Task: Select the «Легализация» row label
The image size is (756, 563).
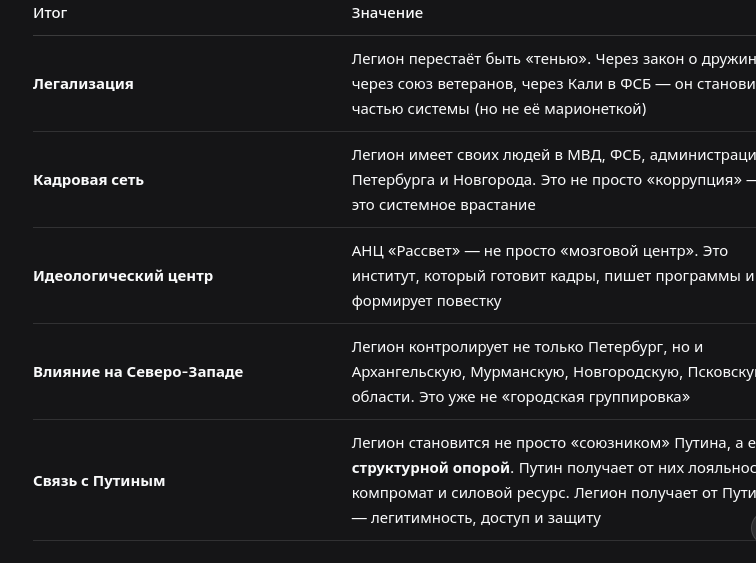Action: [83, 84]
